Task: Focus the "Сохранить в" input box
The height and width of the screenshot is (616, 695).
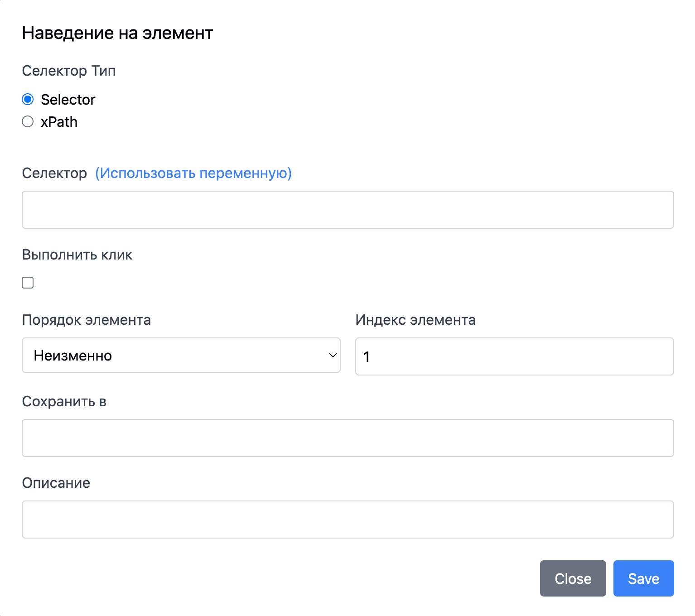Action: tap(347, 438)
